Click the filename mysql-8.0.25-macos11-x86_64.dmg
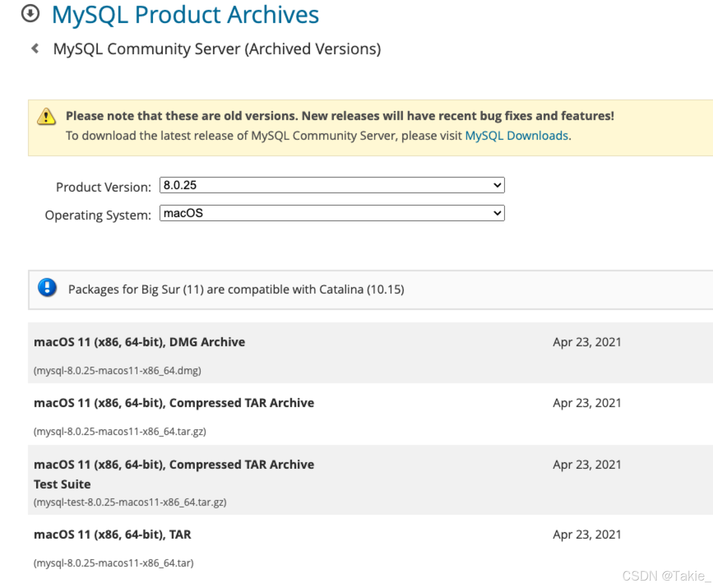713x588 pixels. [118, 370]
